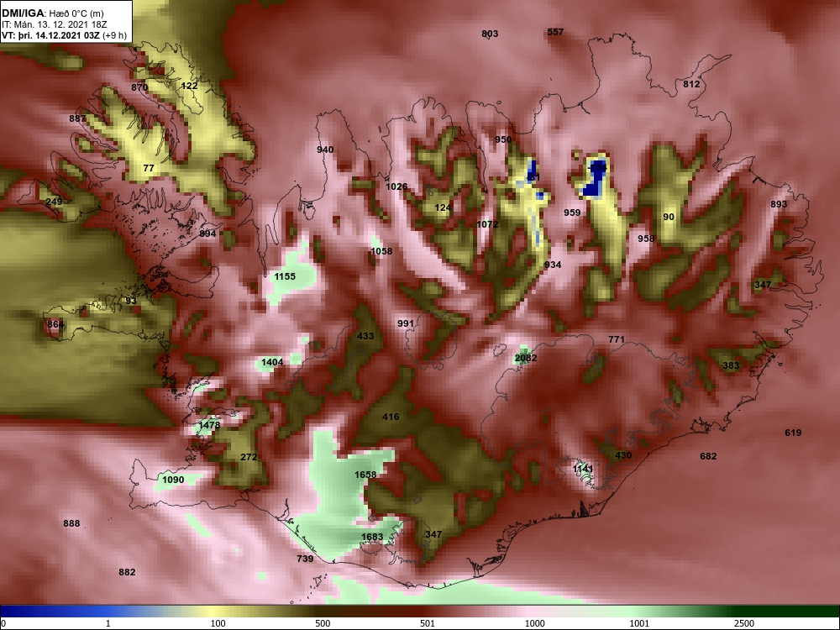
Task: Select the 1026 map value
Action: [x=396, y=187]
